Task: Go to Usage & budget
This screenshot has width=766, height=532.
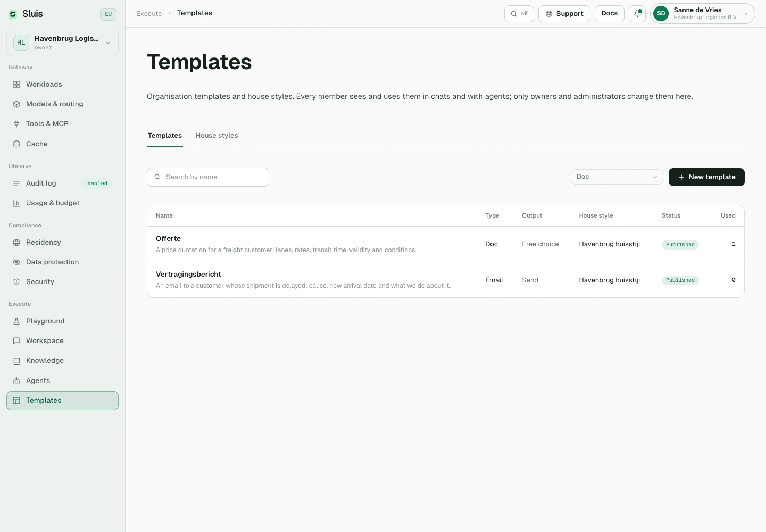Action: 62,203
